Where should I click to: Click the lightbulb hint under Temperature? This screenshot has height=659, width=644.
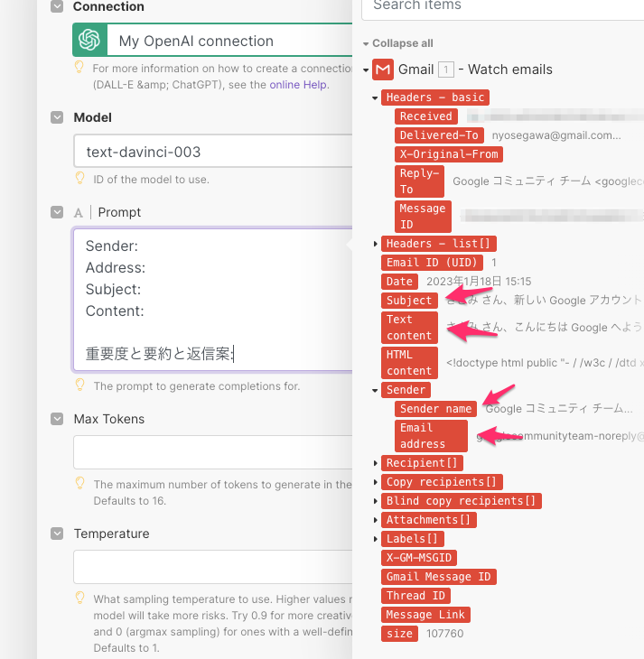(x=79, y=598)
